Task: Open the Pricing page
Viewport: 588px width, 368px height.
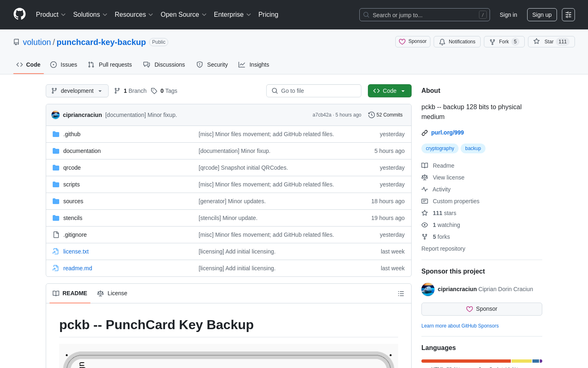Action: coord(268,15)
